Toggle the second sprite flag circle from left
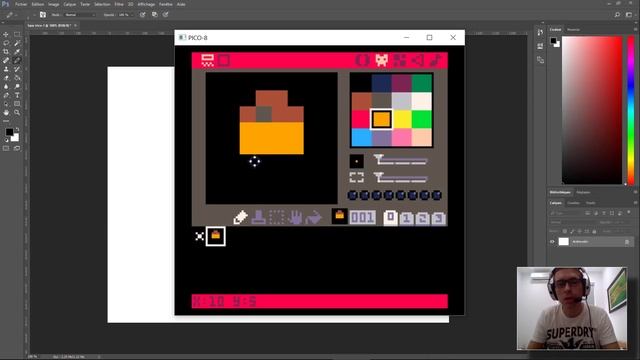Viewport: 640px width, 360px height. point(364,196)
